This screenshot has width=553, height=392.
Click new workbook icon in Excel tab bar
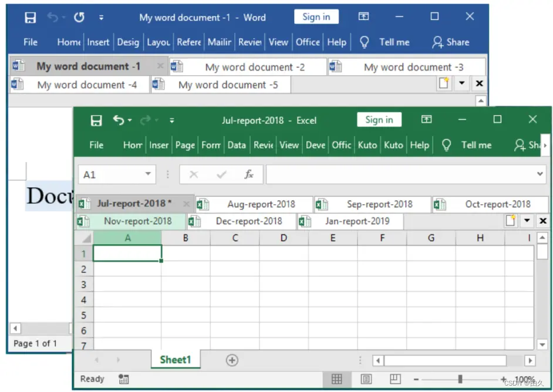pos(511,221)
